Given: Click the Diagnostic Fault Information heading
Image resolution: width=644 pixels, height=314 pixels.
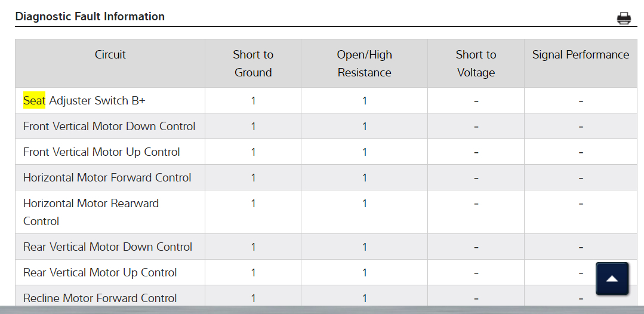Looking at the screenshot, I should pos(90,17).
